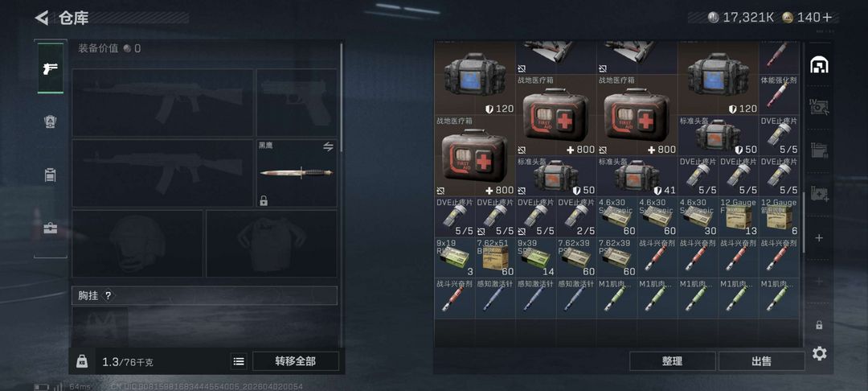Open the toolbox tab in left sidebar

[51, 228]
